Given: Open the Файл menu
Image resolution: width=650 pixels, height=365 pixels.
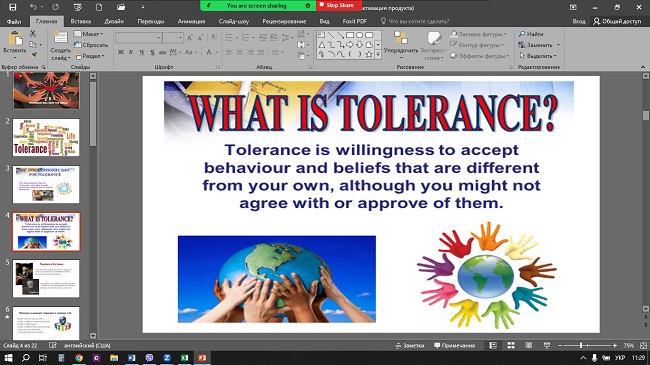Looking at the screenshot, I should click(x=14, y=21).
